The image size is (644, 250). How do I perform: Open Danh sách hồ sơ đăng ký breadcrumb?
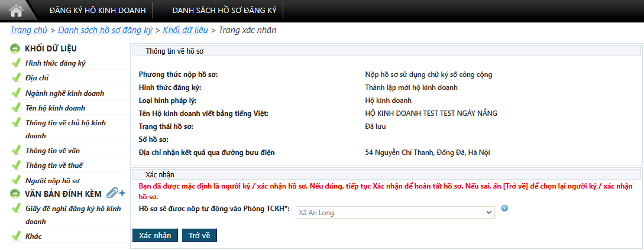[x=105, y=30]
